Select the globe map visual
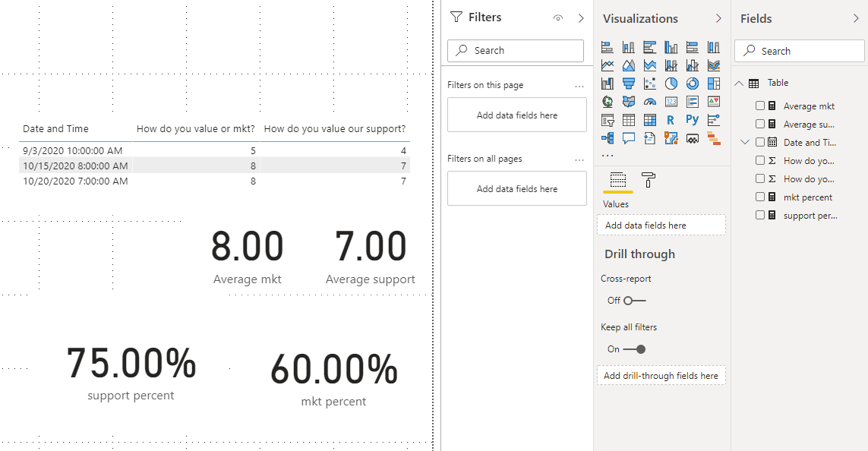This screenshot has height=451, width=868. point(608,102)
